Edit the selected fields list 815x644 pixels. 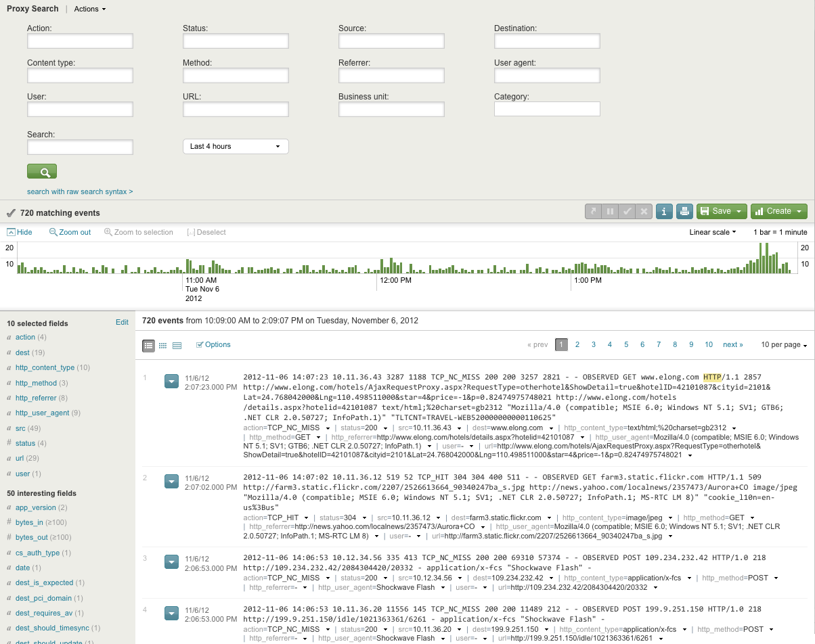[122, 322]
